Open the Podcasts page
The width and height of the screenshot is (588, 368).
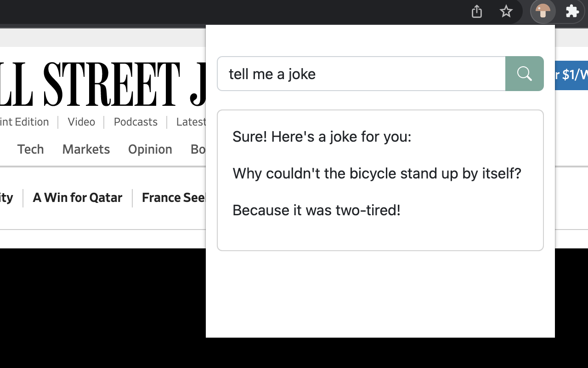tap(135, 121)
